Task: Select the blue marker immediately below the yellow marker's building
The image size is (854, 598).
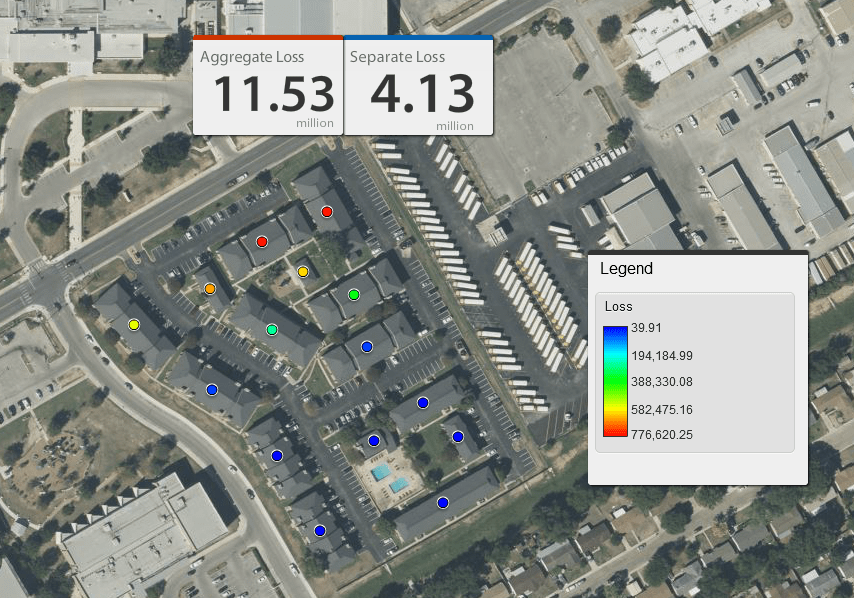Action: [211, 389]
